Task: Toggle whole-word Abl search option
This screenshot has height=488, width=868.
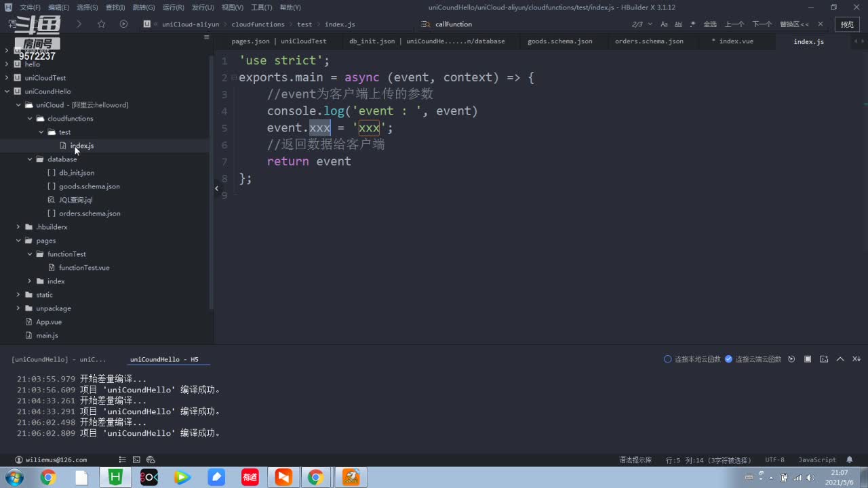Action: (678, 24)
